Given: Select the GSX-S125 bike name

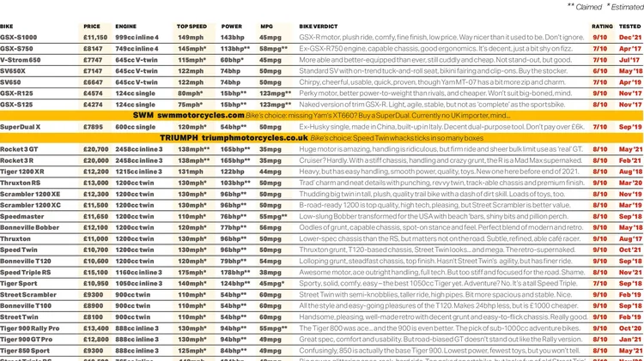Looking at the screenshot, I should click(16, 105).
